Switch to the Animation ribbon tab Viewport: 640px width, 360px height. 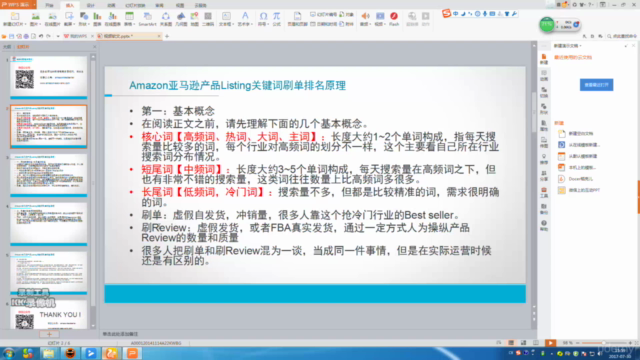tap(111, 5)
